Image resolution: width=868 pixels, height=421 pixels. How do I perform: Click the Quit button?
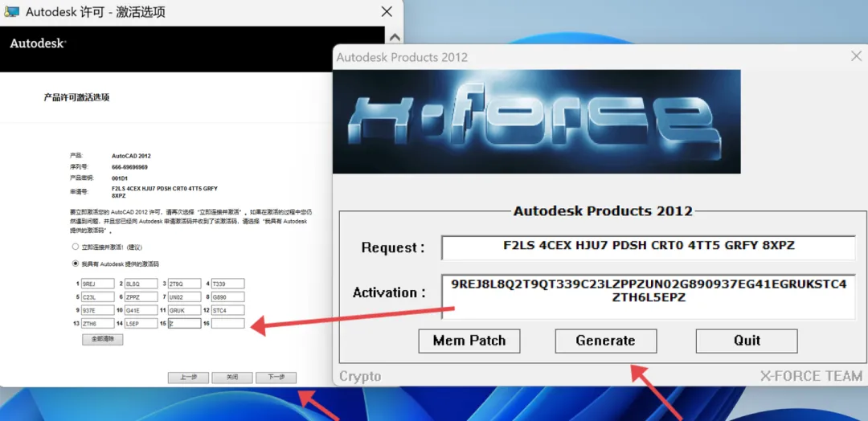[x=747, y=341]
